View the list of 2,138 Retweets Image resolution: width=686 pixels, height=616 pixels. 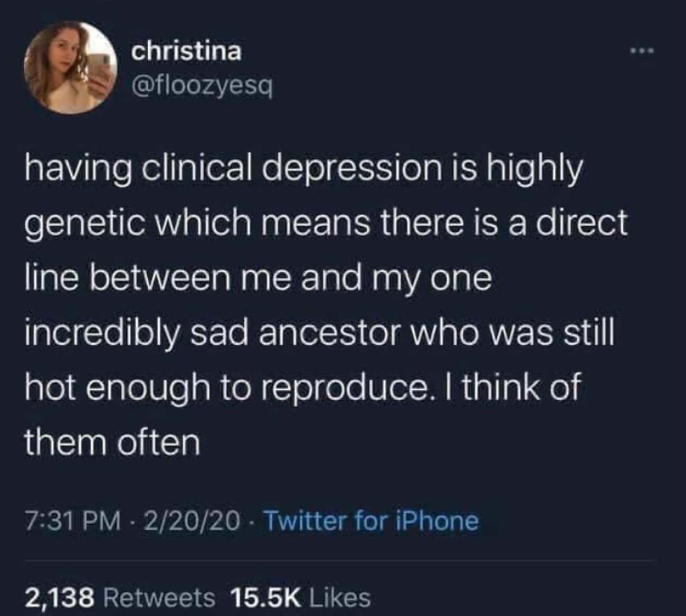[x=120, y=597]
